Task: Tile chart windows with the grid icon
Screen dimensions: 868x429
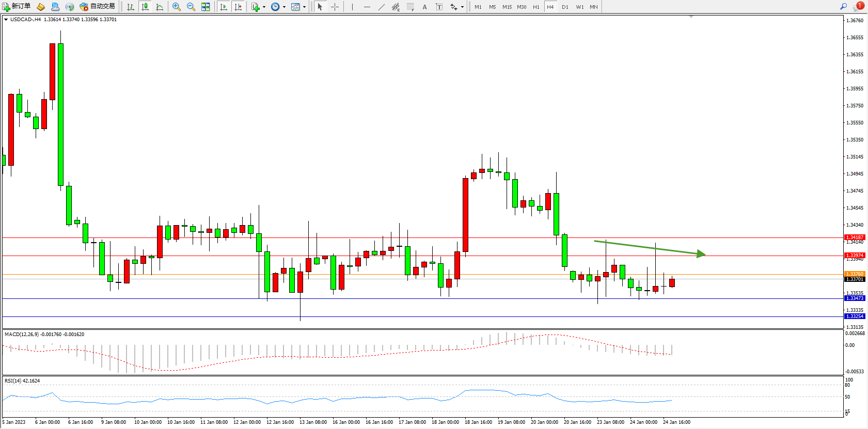Action: click(206, 7)
